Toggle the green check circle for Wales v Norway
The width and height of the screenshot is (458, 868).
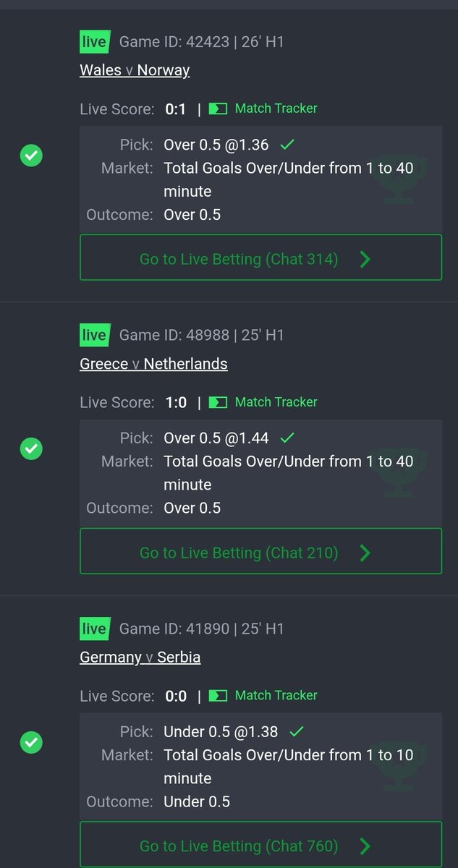pos(31,156)
